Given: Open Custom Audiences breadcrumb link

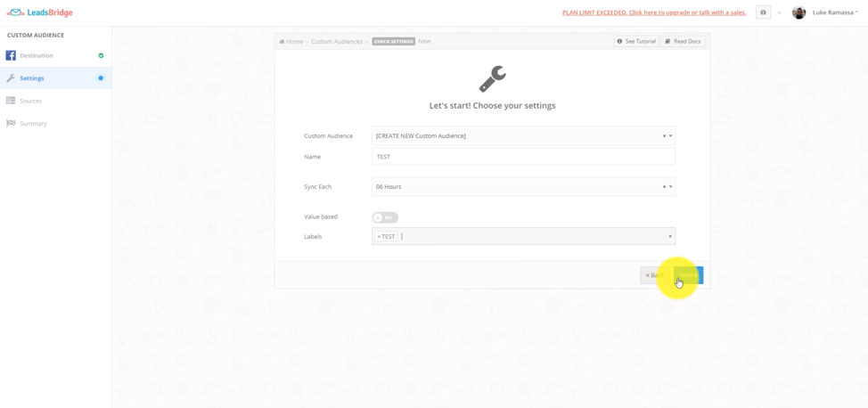Looking at the screenshot, I should 337,41.
